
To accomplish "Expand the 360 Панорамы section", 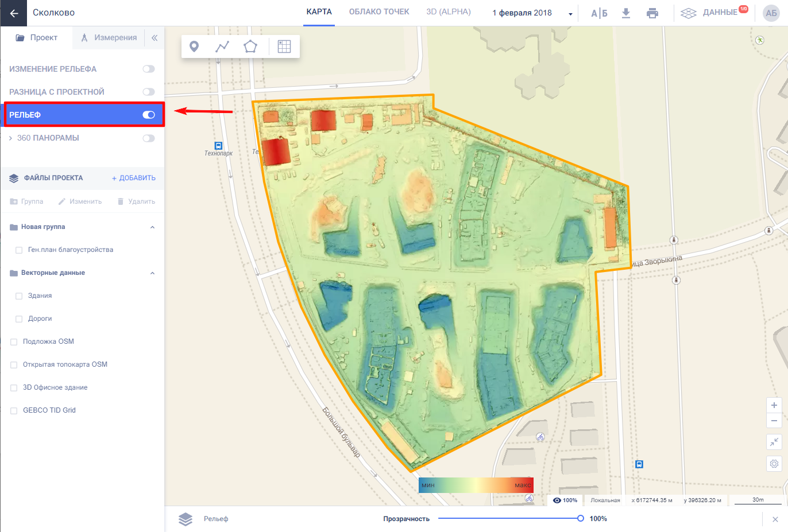I will click(x=10, y=138).
